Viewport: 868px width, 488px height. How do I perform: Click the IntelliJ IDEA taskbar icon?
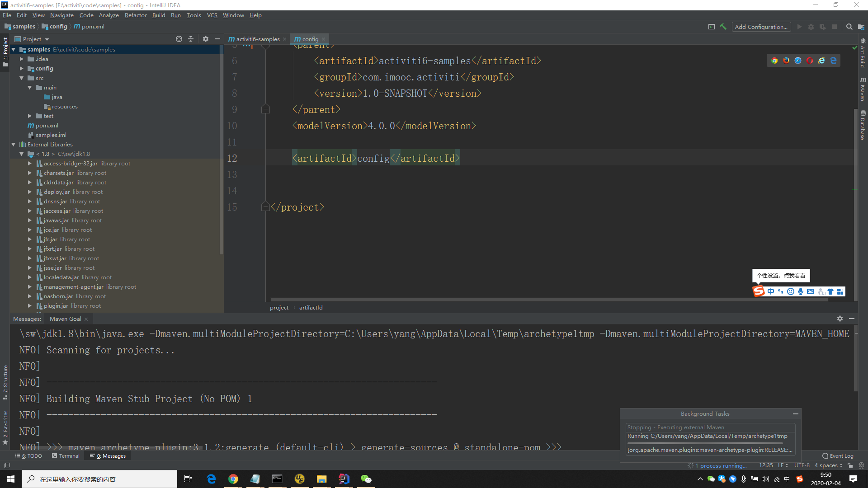tap(344, 479)
